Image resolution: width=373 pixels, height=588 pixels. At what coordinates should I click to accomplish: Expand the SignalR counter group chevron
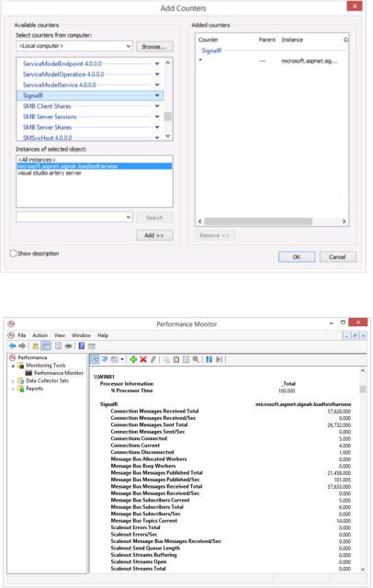157,96
